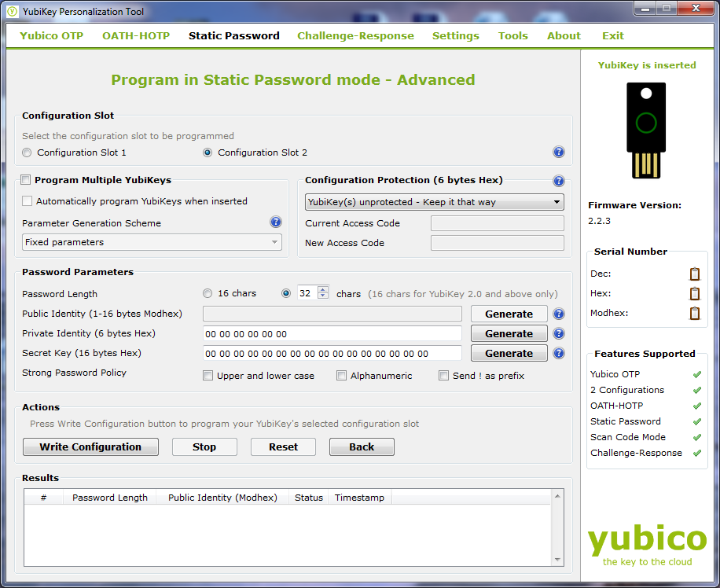Click Results scrollbar down arrow
720x588 pixels.
(557, 560)
